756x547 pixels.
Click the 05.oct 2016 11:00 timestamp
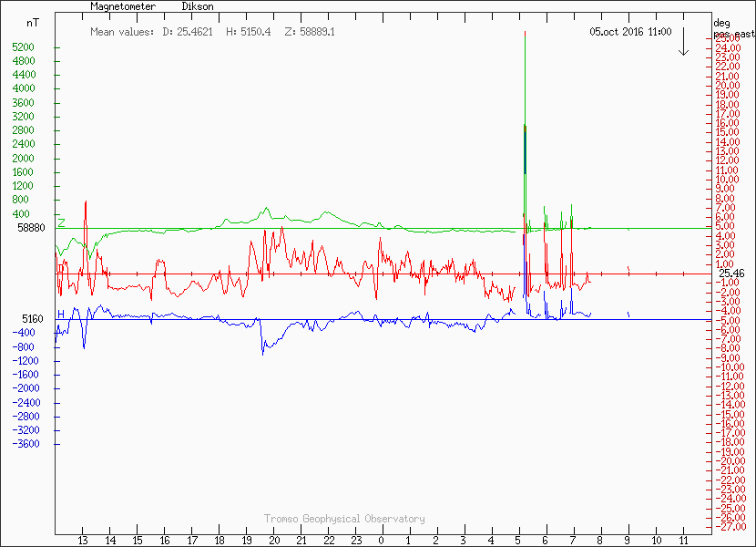point(630,32)
